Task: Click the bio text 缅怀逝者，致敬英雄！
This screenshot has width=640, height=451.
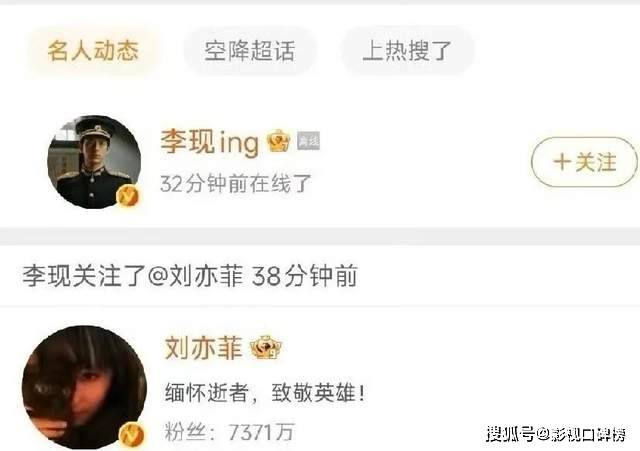Action: pos(264,393)
